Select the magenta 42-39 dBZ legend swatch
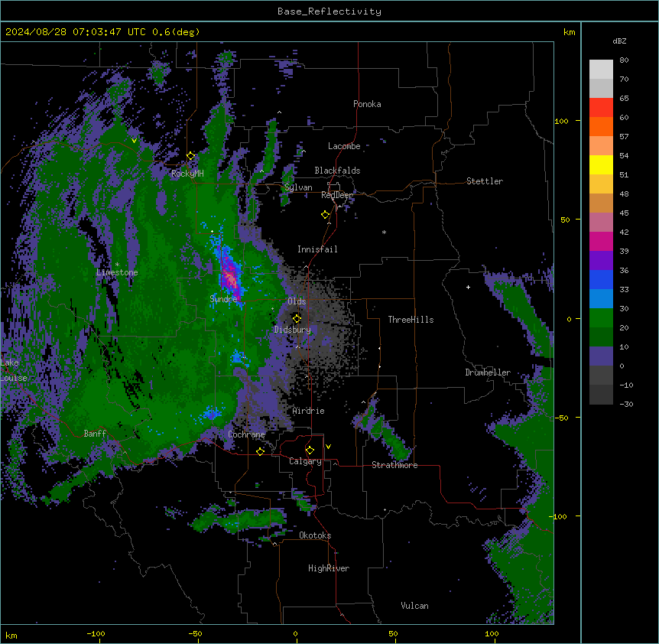The width and height of the screenshot is (659, 644). pos(601,241)
